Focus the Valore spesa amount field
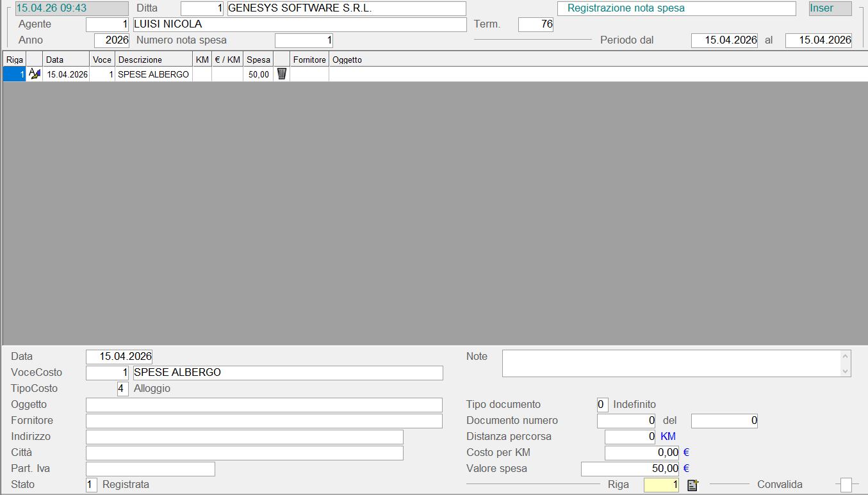 [630, 469]
